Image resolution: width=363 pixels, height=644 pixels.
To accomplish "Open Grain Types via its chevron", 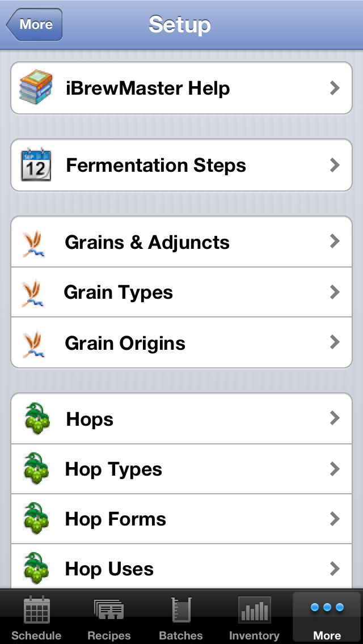I will pyautogui.click(x=335, y=293).
